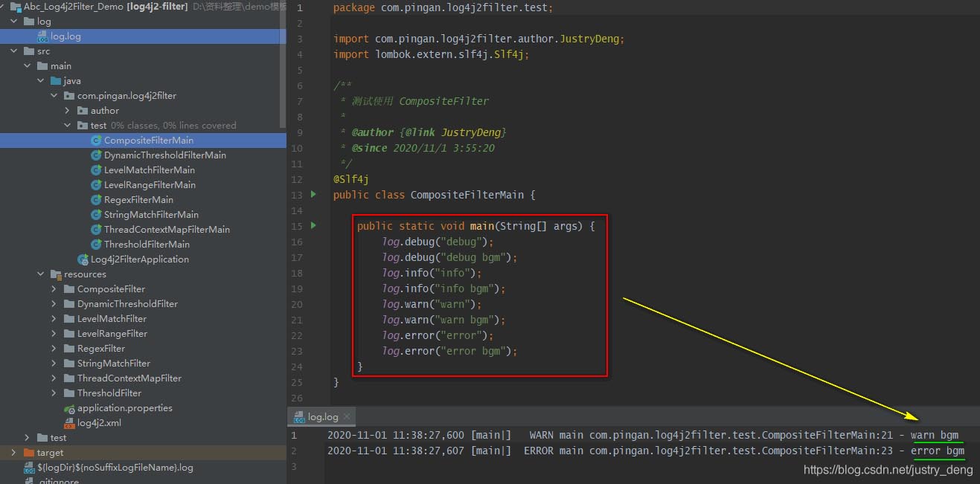980x484 pixels.
Task: Click the StringMatchFilterMain class icon
Action: tap(96, 215)
